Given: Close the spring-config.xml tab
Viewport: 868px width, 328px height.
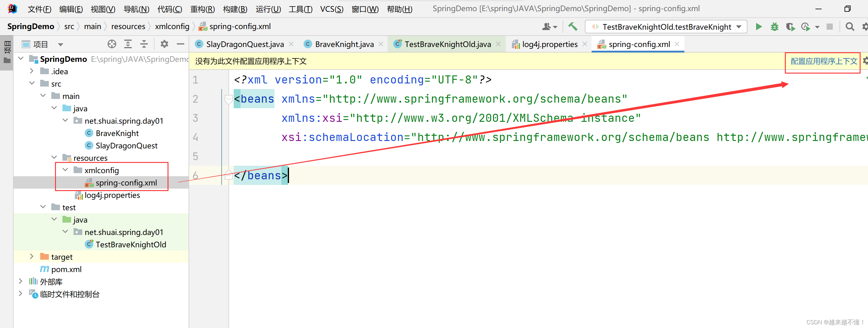Looking at the screenshot, I should click(677, 44).
